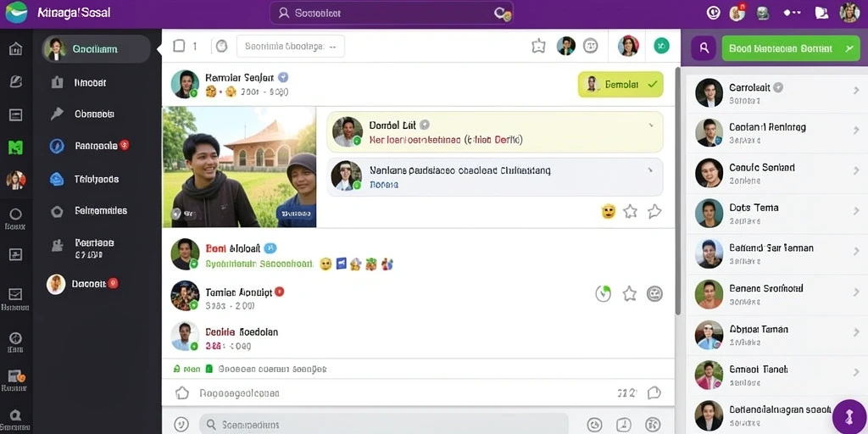Click the more options dots in header
868x434 pixels.
793,12
